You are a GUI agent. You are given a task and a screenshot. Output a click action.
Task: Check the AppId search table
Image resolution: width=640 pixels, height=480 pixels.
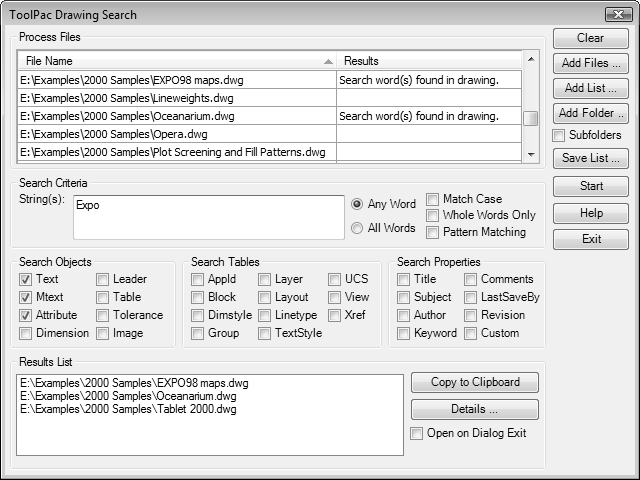[x=198, y=279]
